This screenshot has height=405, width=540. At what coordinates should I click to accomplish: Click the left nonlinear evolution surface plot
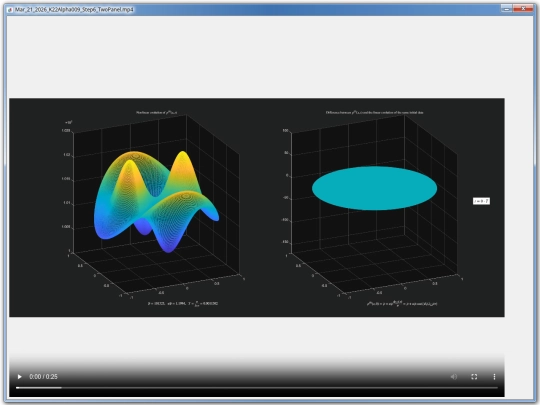point(156,201)
